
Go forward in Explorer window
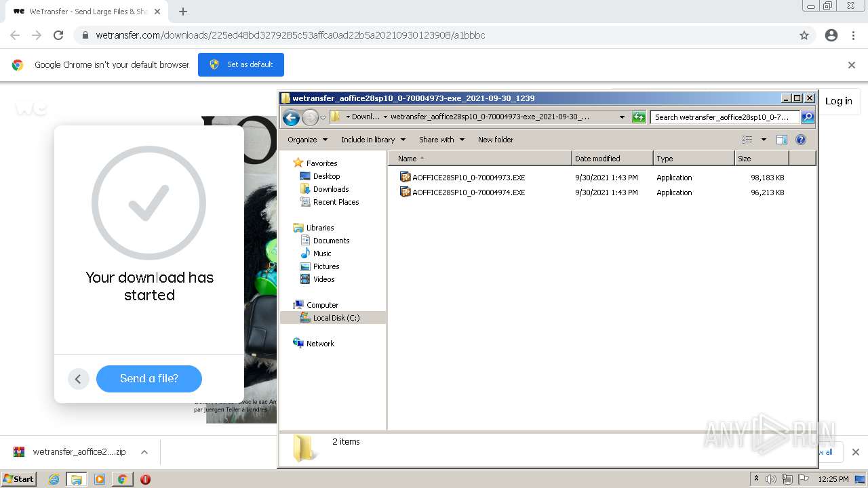pyautogui.click(x=310, y=117)
